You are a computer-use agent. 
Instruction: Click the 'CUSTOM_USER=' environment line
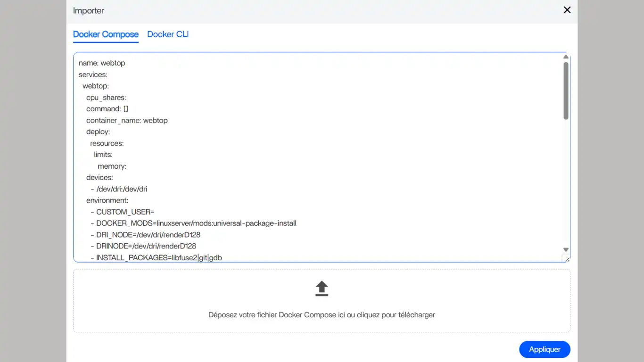pyautogui.click(x=125, y=212)
